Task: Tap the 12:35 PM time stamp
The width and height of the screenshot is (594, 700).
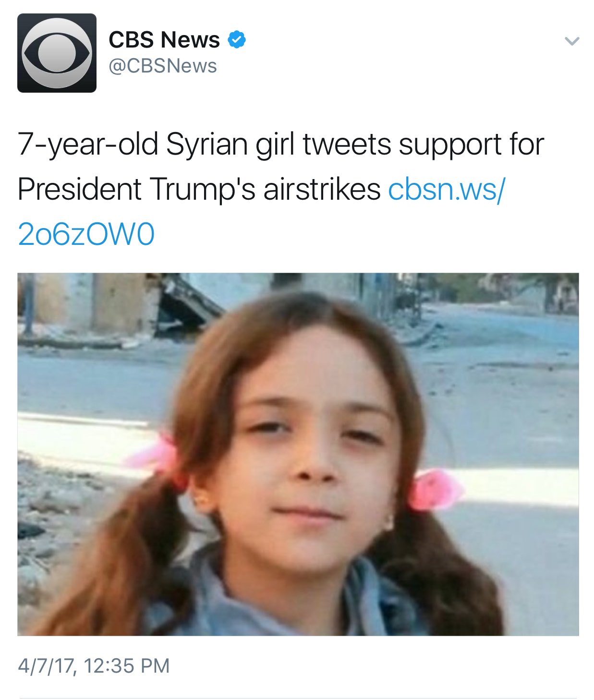Action: (x=127, y=666)
